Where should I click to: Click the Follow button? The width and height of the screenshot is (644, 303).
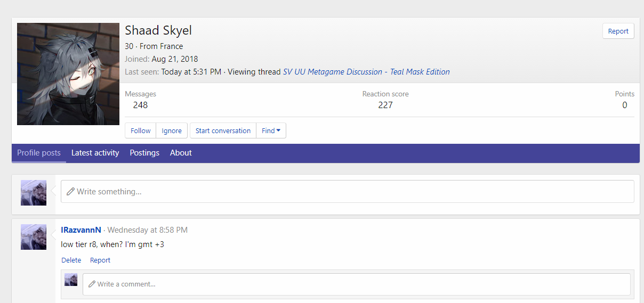pos(141,131)
